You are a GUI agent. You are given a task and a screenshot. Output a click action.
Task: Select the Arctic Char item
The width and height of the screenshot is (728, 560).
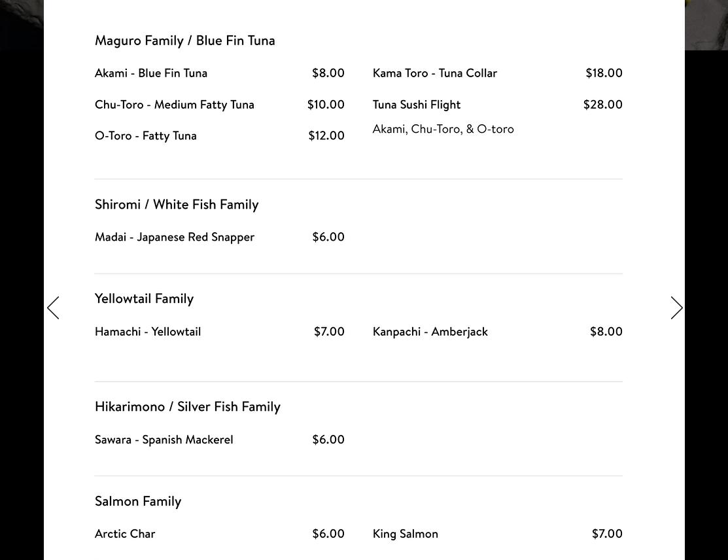125,534
